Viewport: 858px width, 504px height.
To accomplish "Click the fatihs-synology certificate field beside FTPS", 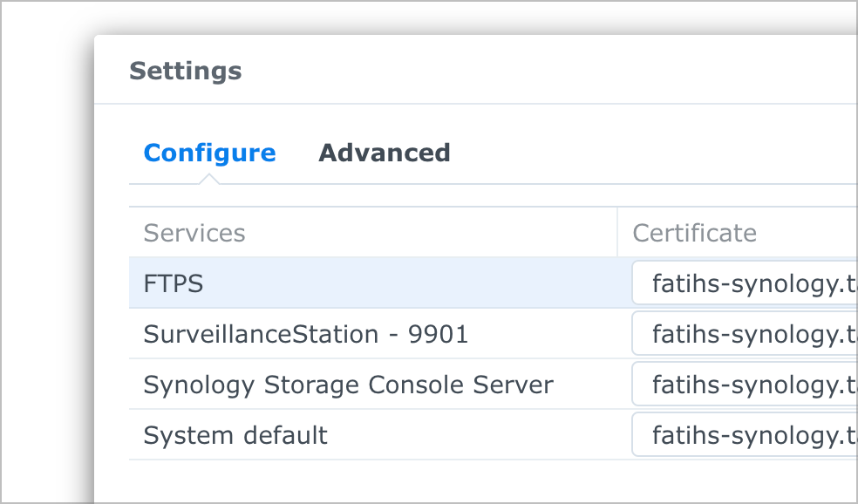I will [x=750, y=283].
